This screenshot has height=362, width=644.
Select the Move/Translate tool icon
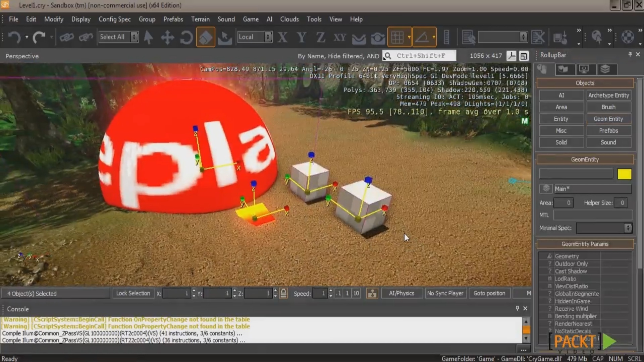tap(167, 37)
